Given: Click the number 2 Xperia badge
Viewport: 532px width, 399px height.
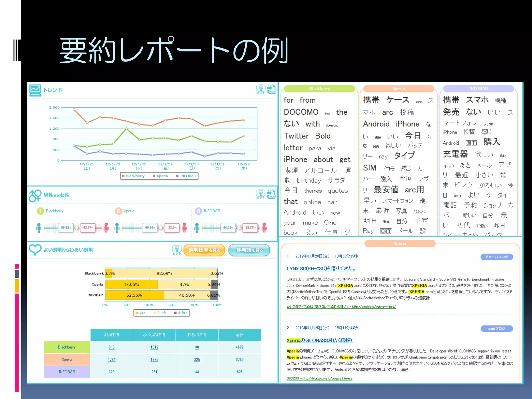Looking at the screenshot, I should (118, 211).
